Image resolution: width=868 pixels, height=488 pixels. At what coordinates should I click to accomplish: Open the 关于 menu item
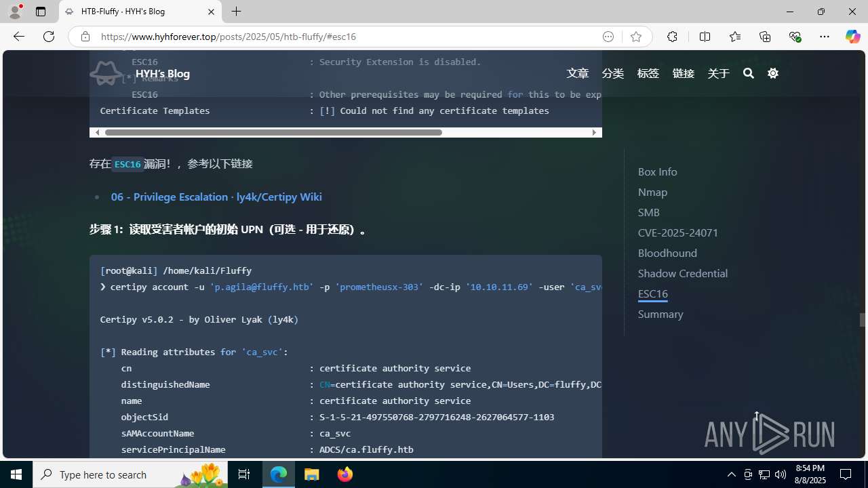click(x=719, y=73)
